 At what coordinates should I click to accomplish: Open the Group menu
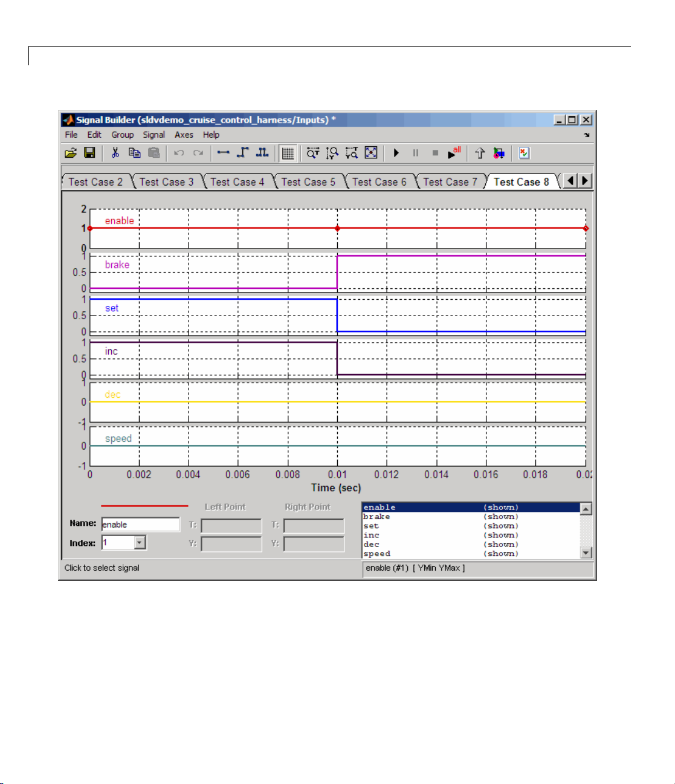(122, 135)
